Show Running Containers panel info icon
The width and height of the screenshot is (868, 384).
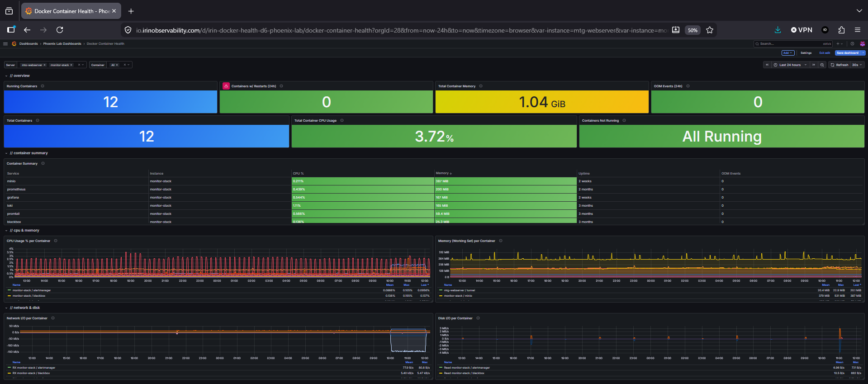tap(43, 86)
